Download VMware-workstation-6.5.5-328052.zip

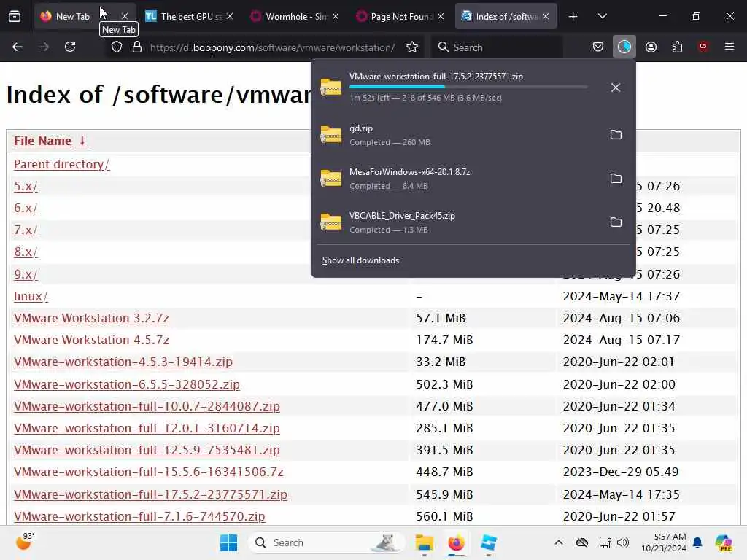click(x=127, y=384)
